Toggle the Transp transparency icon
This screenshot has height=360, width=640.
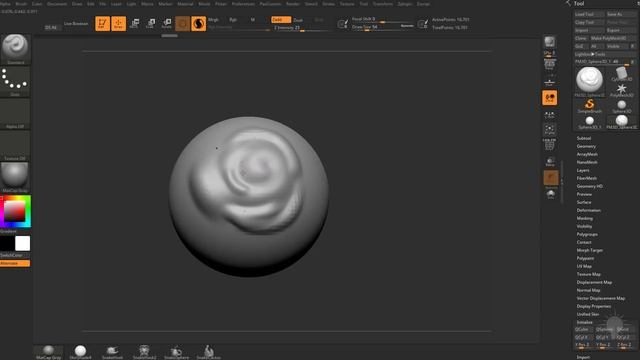pos(551,178)
